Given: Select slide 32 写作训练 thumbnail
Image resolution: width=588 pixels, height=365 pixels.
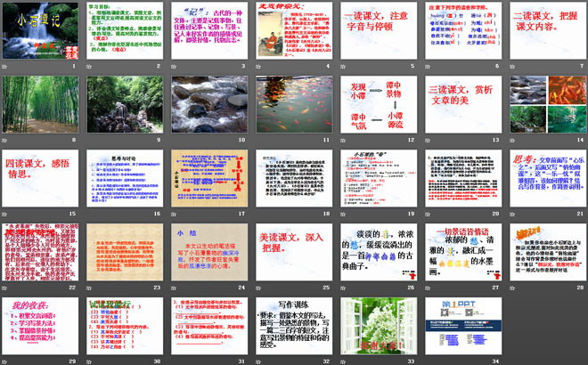Looking at the screenshot, I should 294,326.
